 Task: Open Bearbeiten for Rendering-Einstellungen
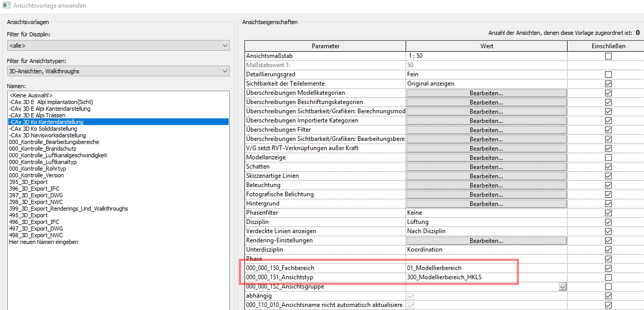click(x=486, y=240)
